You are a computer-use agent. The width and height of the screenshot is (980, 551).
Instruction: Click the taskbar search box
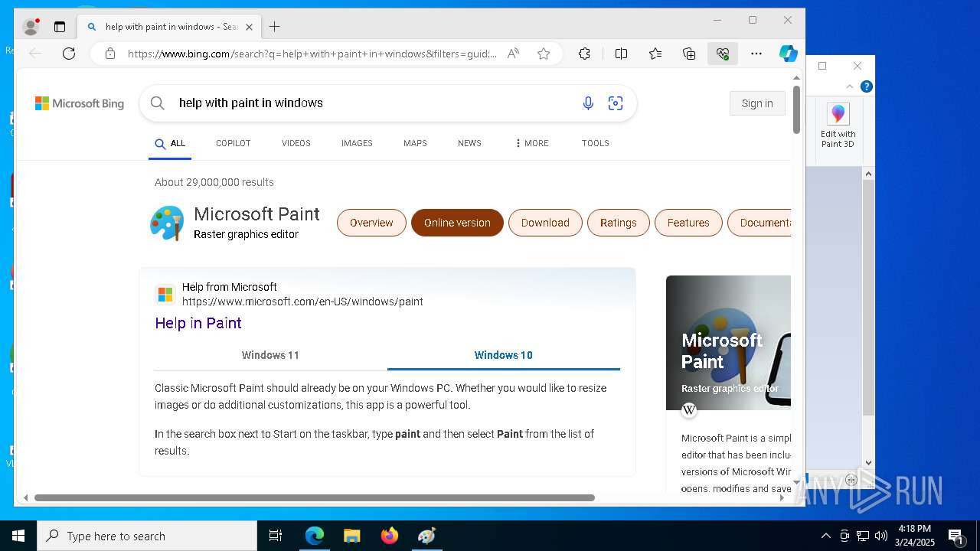point(147,536)
